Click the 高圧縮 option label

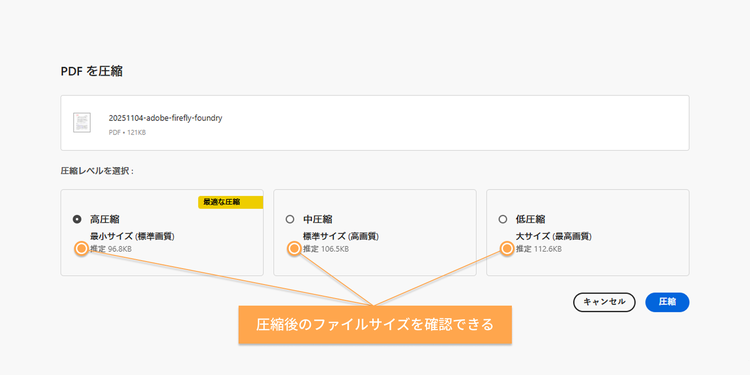tap(105, 219)
